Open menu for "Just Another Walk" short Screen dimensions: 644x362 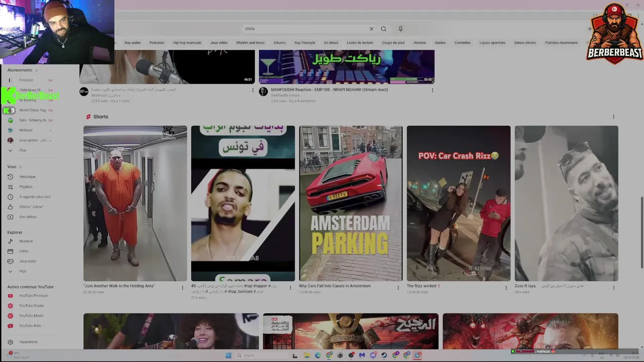coord(183,288)
